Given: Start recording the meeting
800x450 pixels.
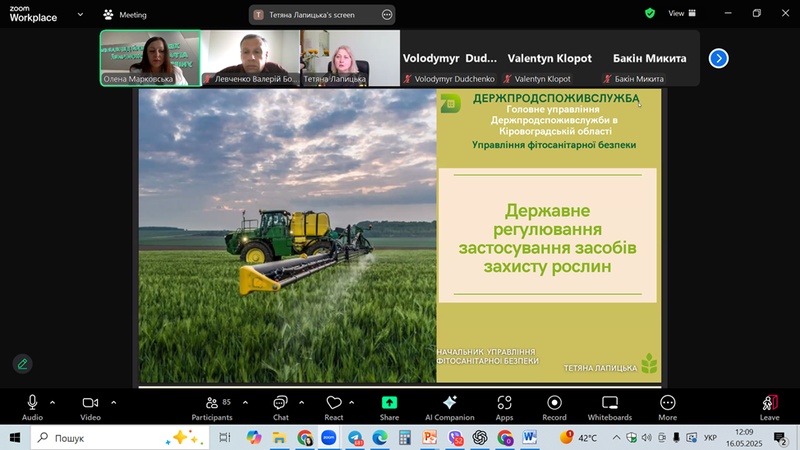Looking at the screenshot, I should 554,406.
